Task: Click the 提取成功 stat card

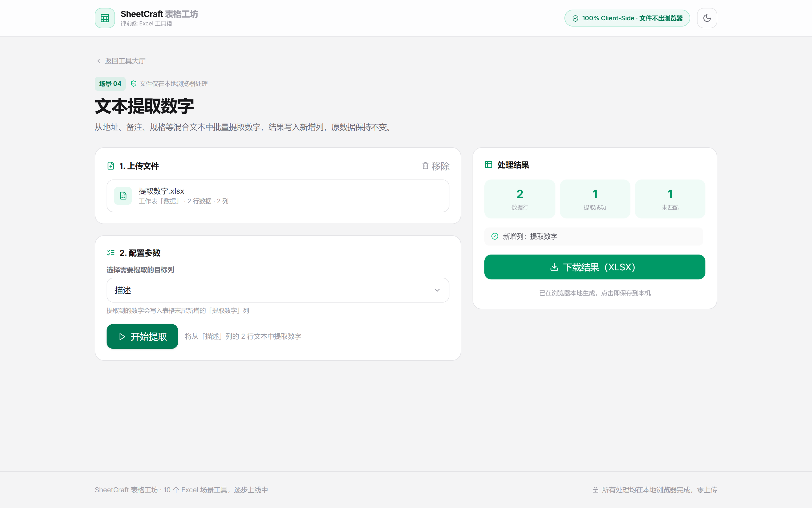Action: click(x=595, y=199)
